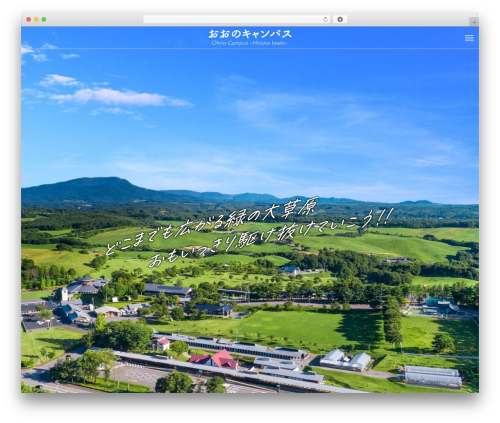Close the window with the red button

point(29,19)
